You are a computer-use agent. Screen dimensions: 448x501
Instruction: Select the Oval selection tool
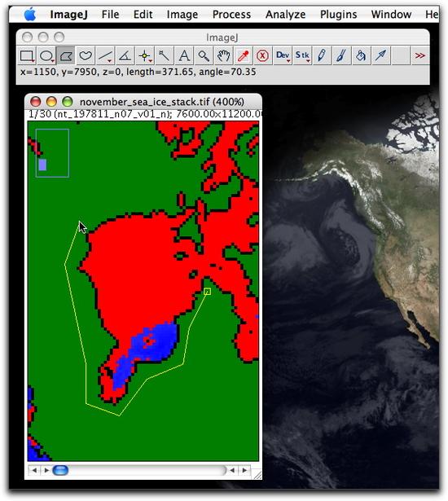pos(46,56)
